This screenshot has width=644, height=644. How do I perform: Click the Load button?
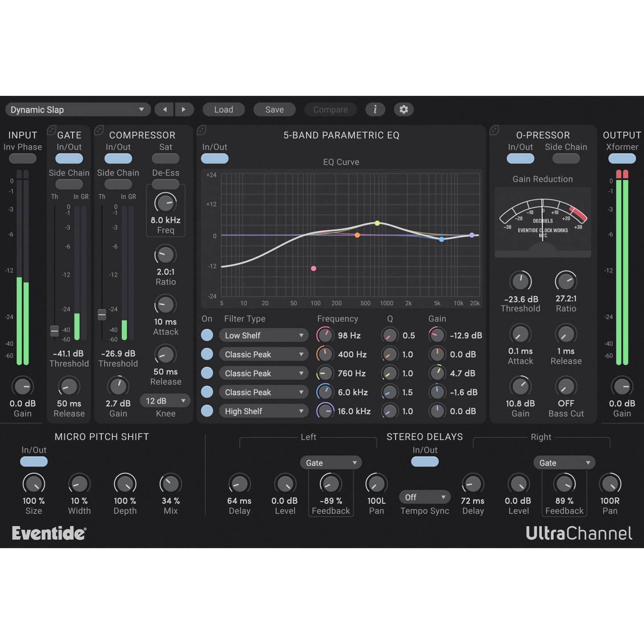click(x=224, y=110)
